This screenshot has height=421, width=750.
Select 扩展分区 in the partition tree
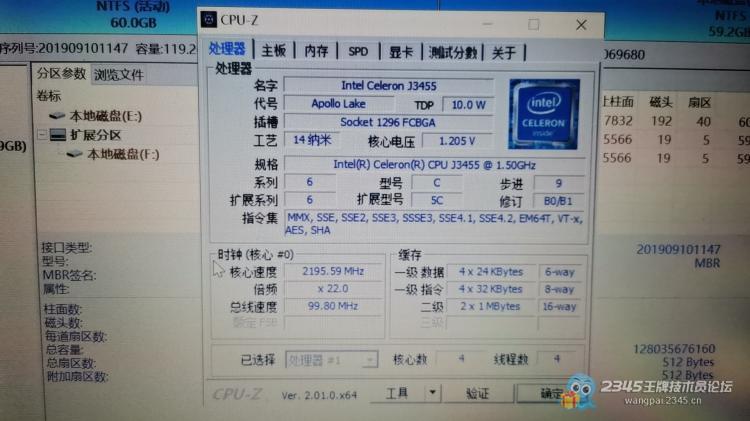(95, 135)
